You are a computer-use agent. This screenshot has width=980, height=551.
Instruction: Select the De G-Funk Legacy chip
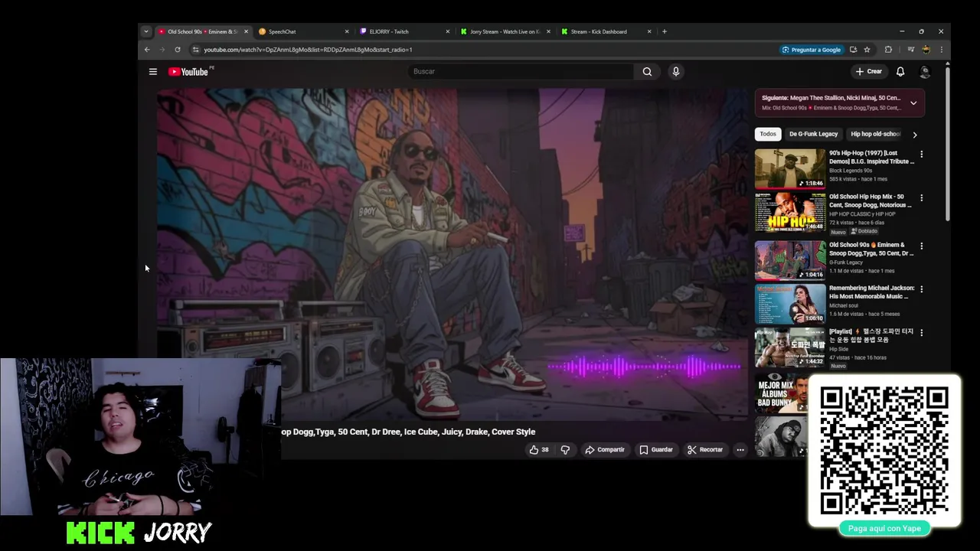(x=813, y=134)
